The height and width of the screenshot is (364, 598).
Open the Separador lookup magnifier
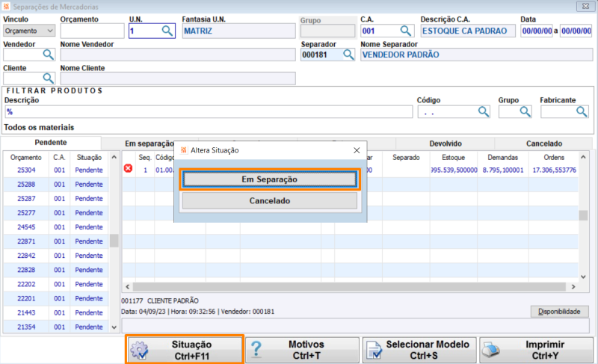tap(348, 55)
